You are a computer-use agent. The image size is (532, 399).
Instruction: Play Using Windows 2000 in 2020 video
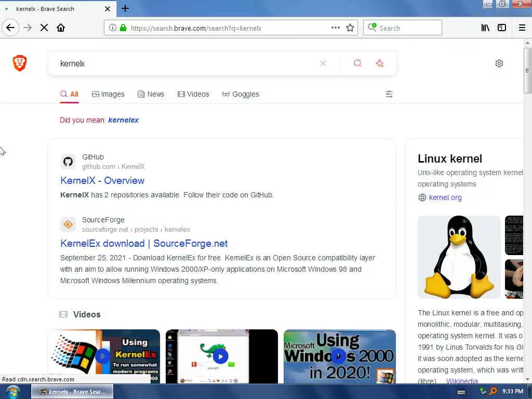tap(340, 356)
